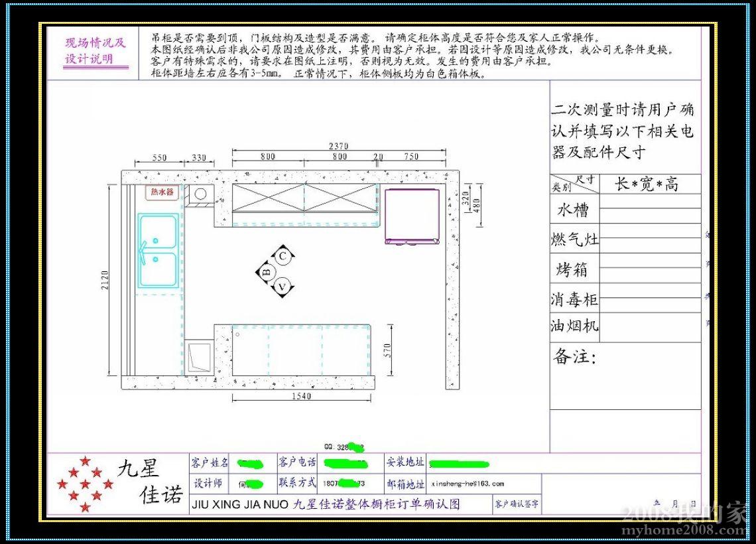Select elevation marker V
This screenshot has width=756, height=544.
point(283,287)
